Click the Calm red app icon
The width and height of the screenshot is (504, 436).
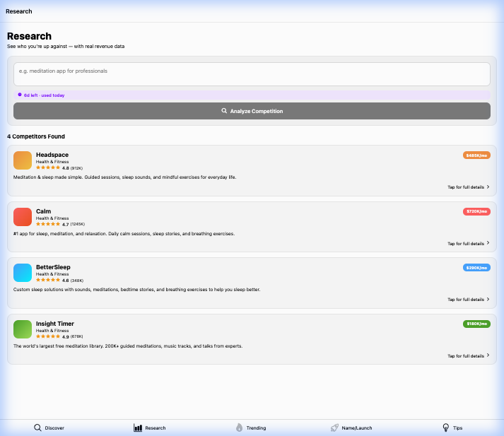pyautogui.click(x=23, y=216)
